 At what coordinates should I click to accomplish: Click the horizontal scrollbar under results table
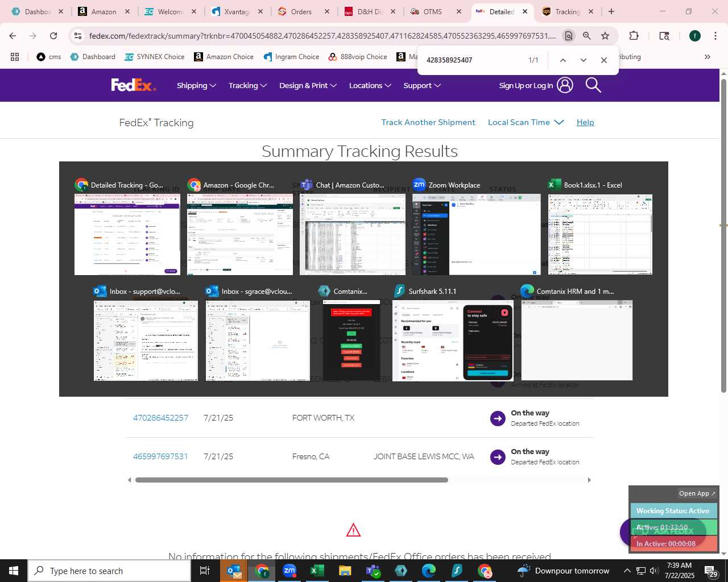(x=291, y=480)
